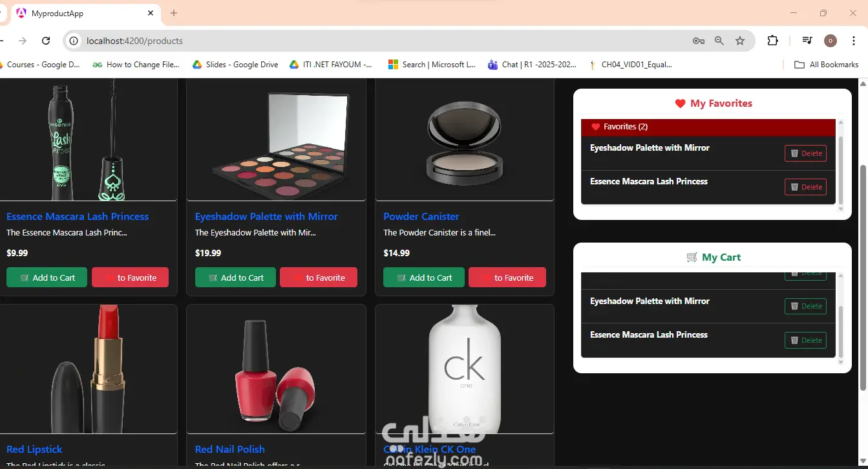Reload the page with the refresh icon
868x469 pixels.
click(x=46, y=41)
